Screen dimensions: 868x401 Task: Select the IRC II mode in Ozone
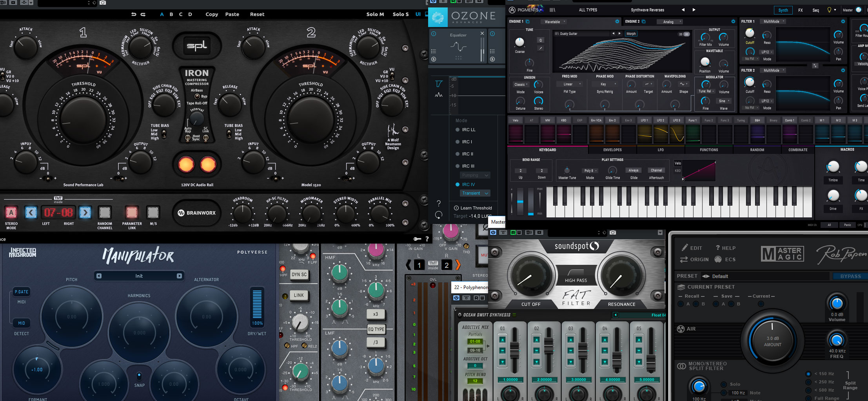coord(465,154)
